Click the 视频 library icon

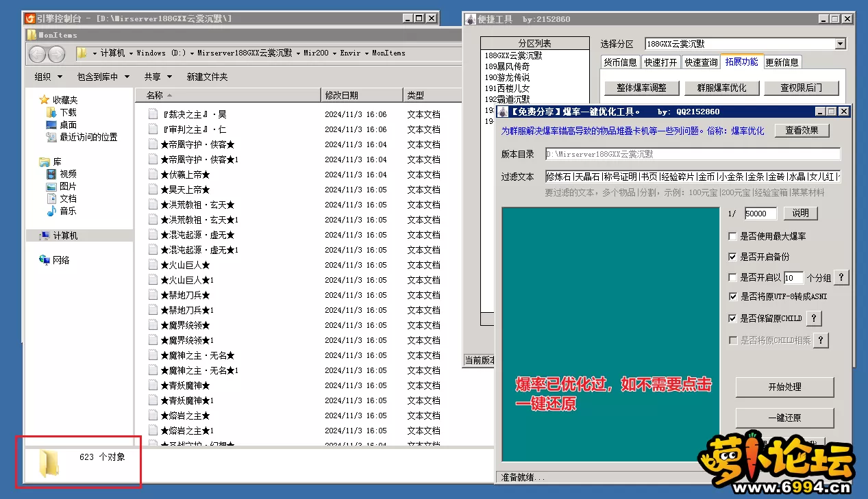pyautogui.click(x=51, y=174)
